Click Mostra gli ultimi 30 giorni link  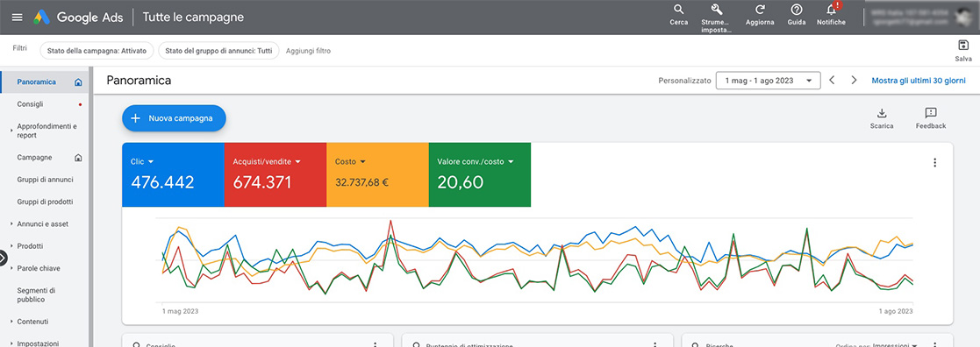(x=918, y=81)
